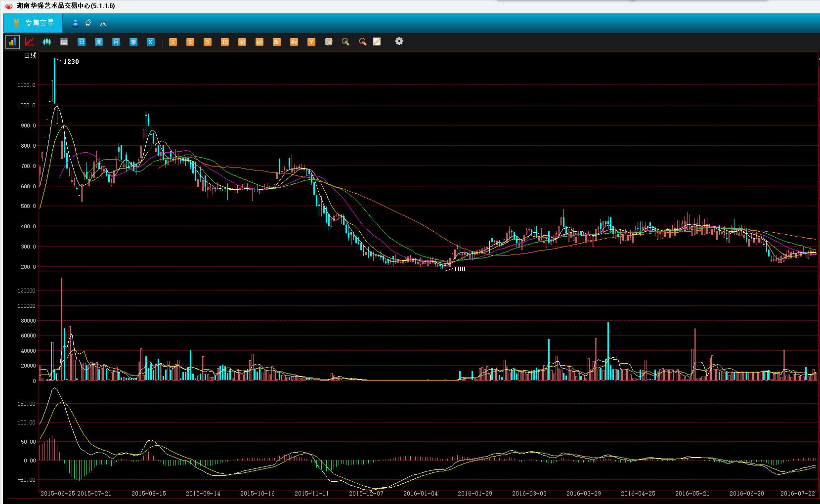
Task: Click the 500.0 price axis value
Action: [28, 207]
